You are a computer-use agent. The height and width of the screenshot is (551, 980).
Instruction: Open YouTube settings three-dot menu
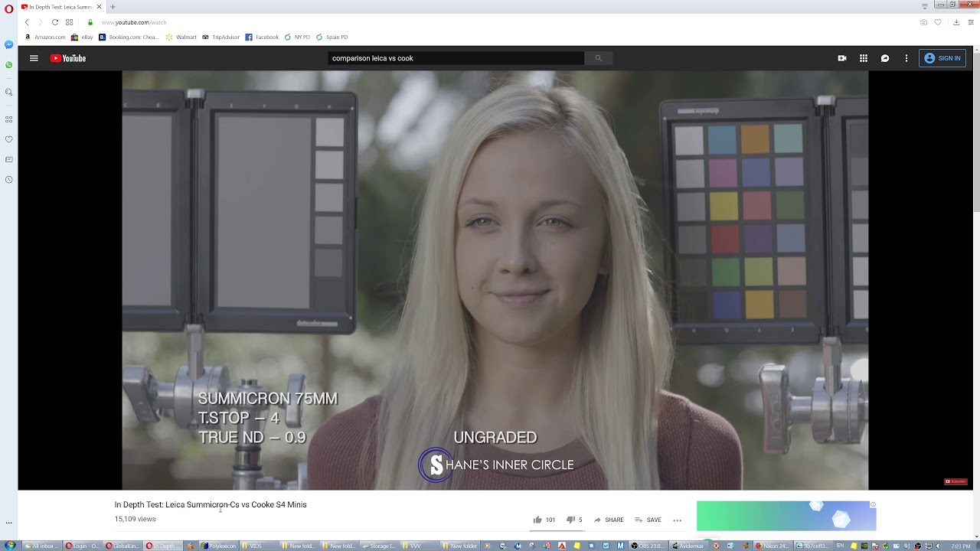point(906,58)
